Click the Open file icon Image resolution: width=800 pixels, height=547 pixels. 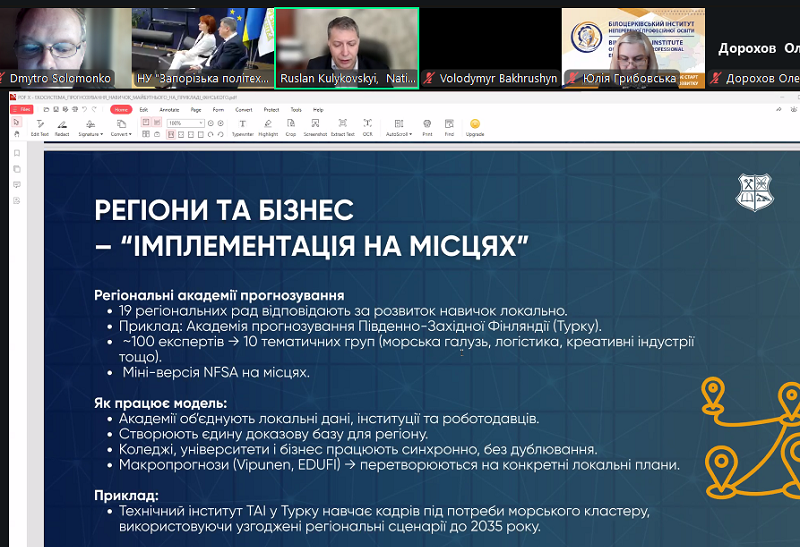click(x=46, y=109)
